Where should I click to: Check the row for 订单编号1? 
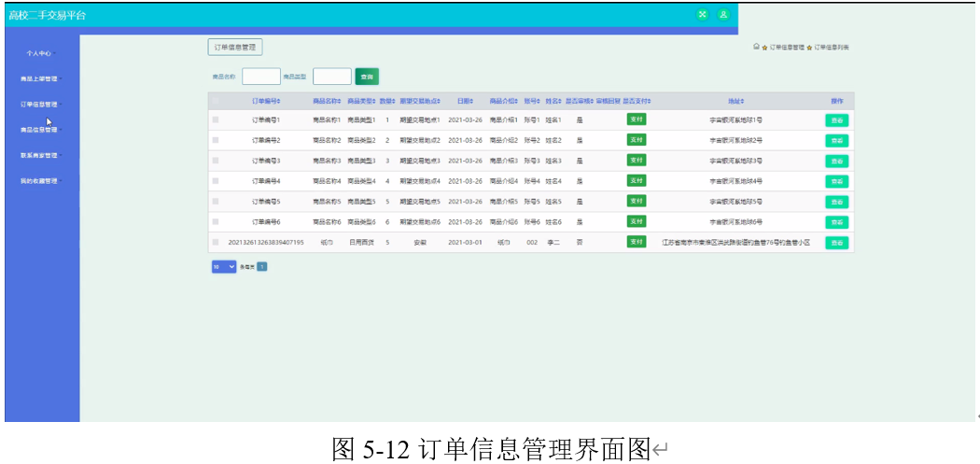tap(216, 120)
